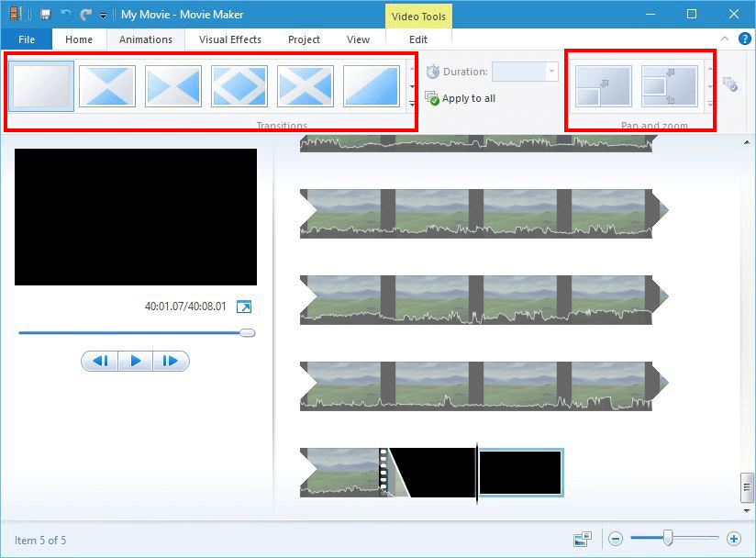Image resolution: width=756 pixels, height=558 pixels.
Task: Expand the transitions gallery dropdown
Action: (412, 105)
